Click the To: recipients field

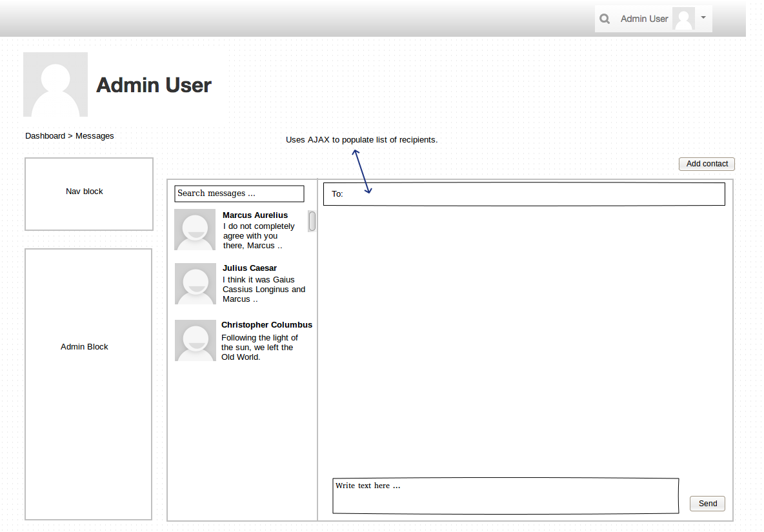[524, 193]
